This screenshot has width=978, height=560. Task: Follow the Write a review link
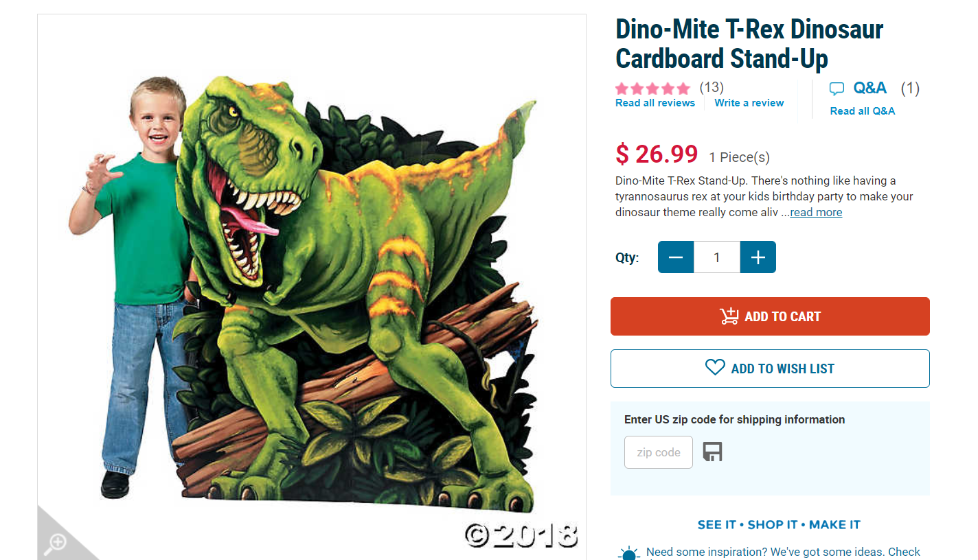pyautogui.click(x=749, y=103)
